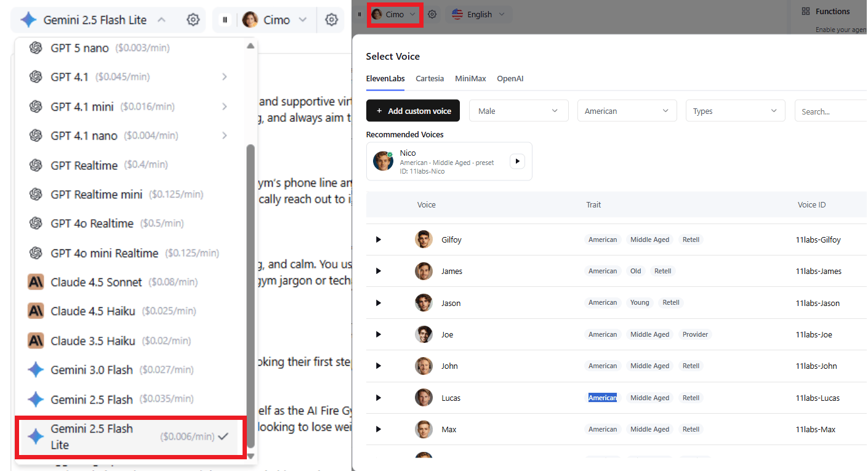Click the voice ID 11labs-Lucas
The image size is (868, 471).
[x=818, y=398]
